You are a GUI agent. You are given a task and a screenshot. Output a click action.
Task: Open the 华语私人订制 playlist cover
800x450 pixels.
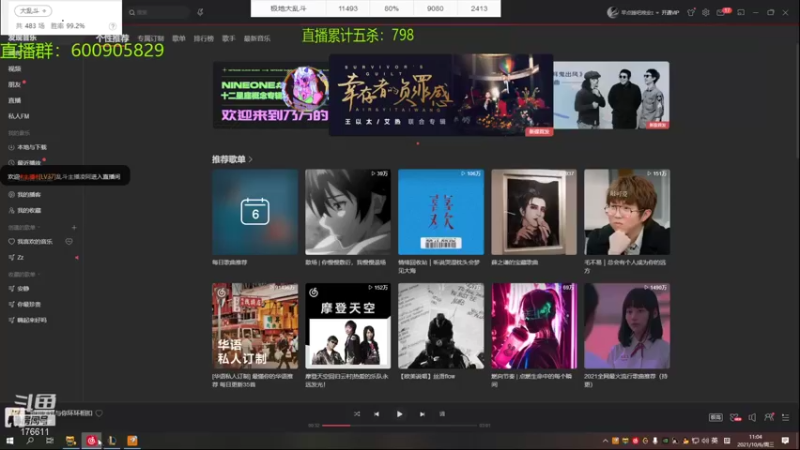(x=255, y=326)
